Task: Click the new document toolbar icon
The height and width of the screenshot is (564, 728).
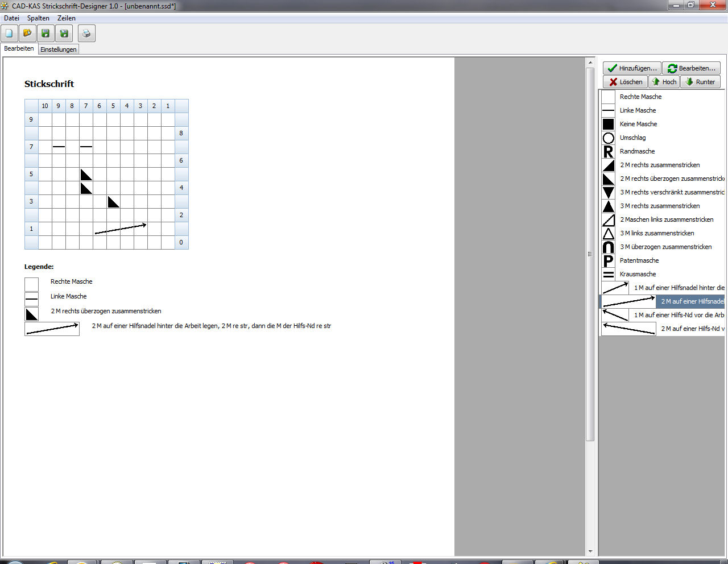Action: point(10,34)
